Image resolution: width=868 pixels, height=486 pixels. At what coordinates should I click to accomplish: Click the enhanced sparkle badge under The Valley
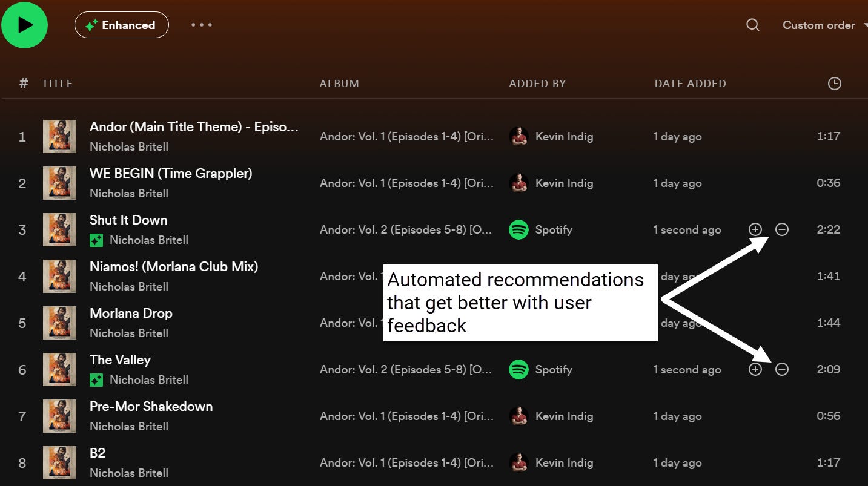point(96,380)
